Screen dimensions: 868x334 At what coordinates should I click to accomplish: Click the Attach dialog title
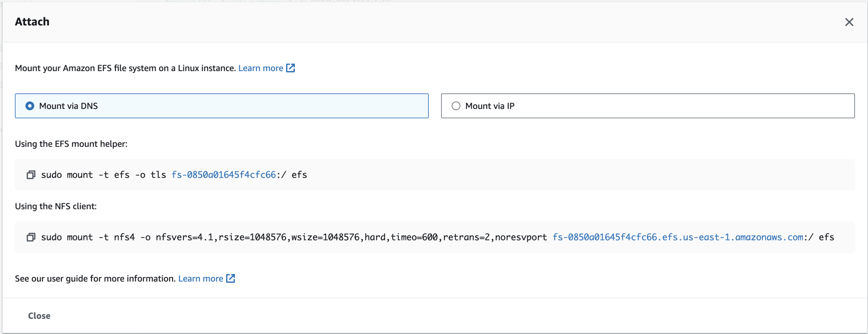tap(32, 22)
